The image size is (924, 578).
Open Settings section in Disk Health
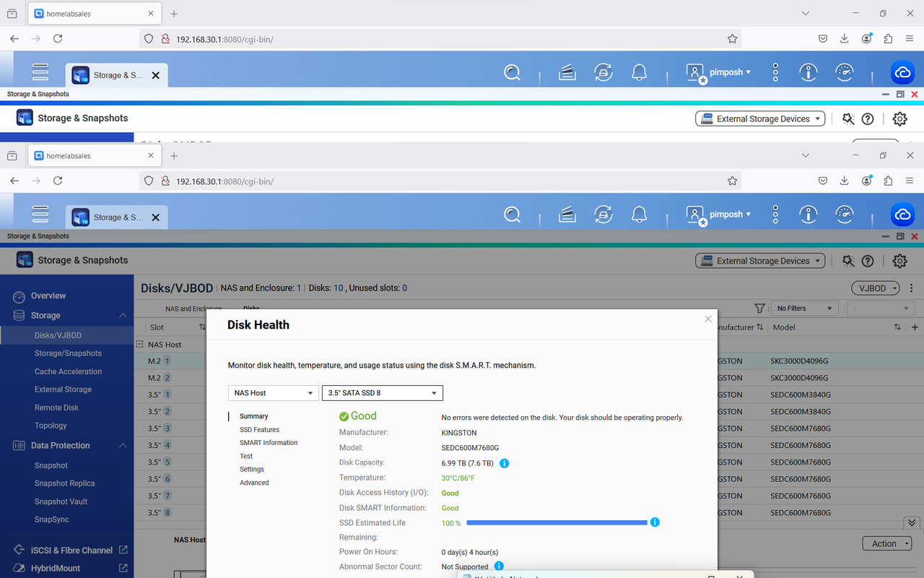[x=252, y=470]
